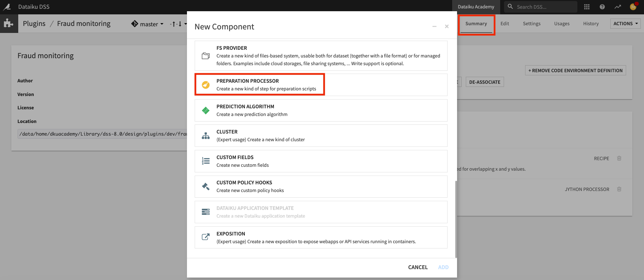Click the Dataiku bird logo
Viewport: 644px width, 280px height.
coord(7,7)
